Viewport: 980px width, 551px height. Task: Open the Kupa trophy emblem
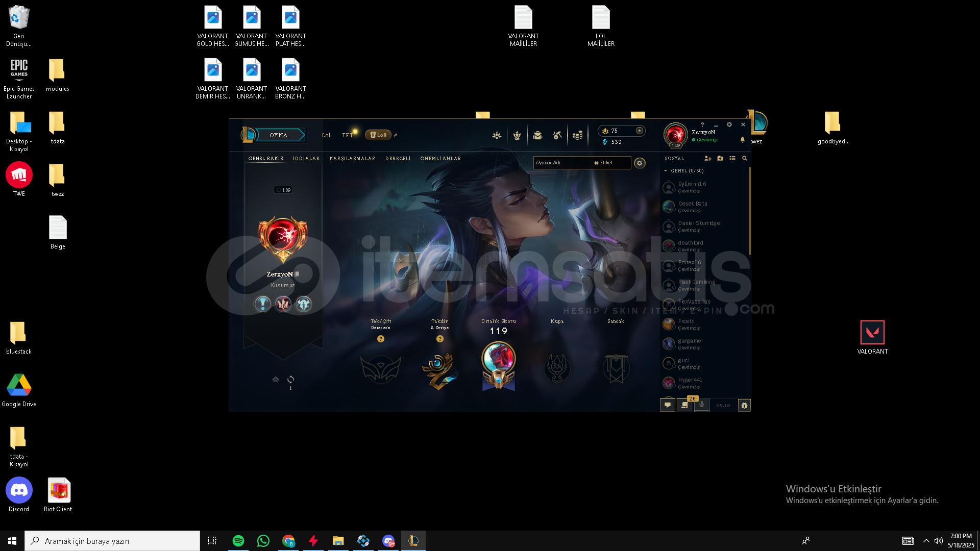tap(557, 368)
